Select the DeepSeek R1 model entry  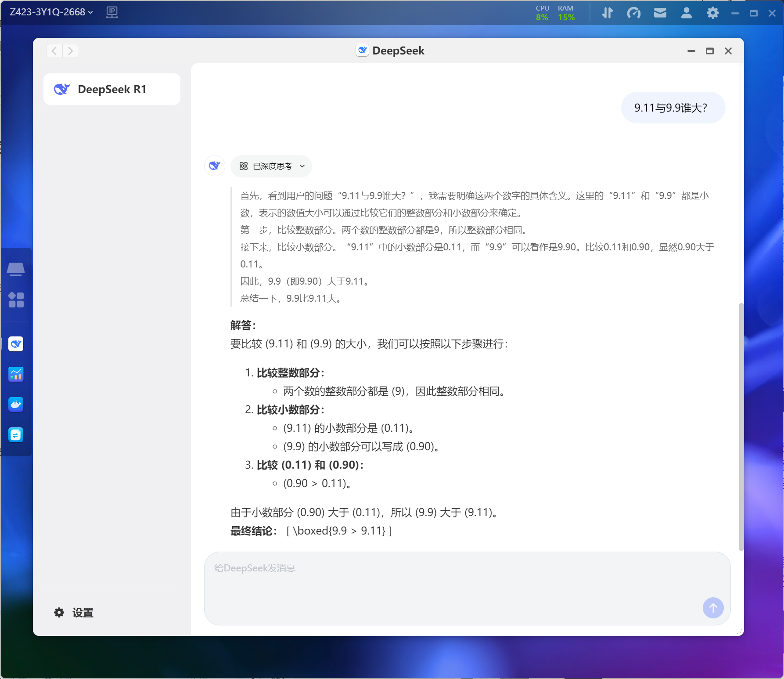click(x=112, y=89)
